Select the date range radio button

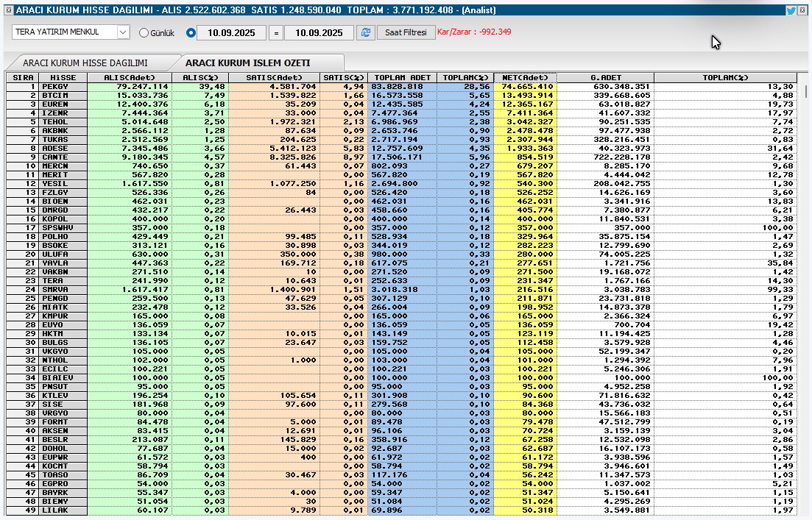click(191, 32)
